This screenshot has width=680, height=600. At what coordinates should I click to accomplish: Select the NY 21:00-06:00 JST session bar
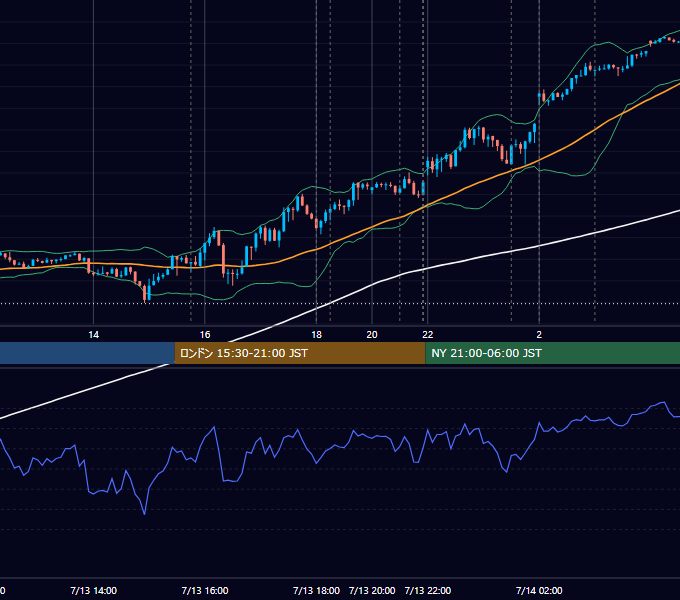552,353
